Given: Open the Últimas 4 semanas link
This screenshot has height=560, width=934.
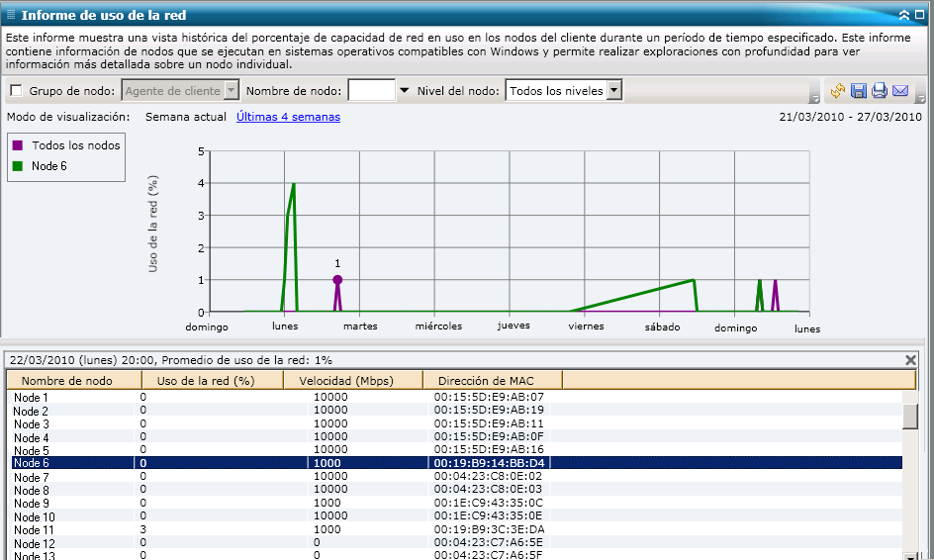Looking at the screenshot, I should tap(288, 117).
